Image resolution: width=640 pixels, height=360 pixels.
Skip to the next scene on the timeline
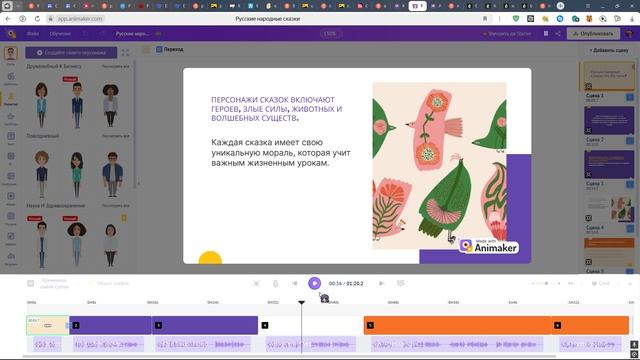tap(381, 283)
